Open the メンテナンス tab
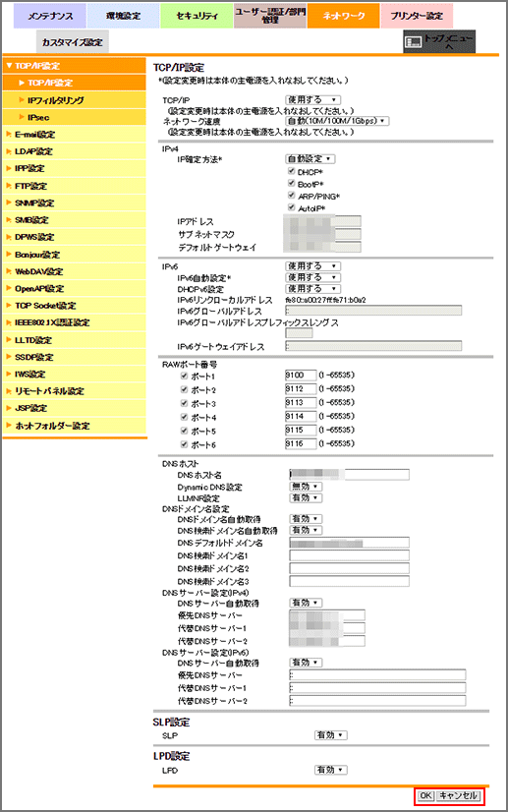 [50, 16]
